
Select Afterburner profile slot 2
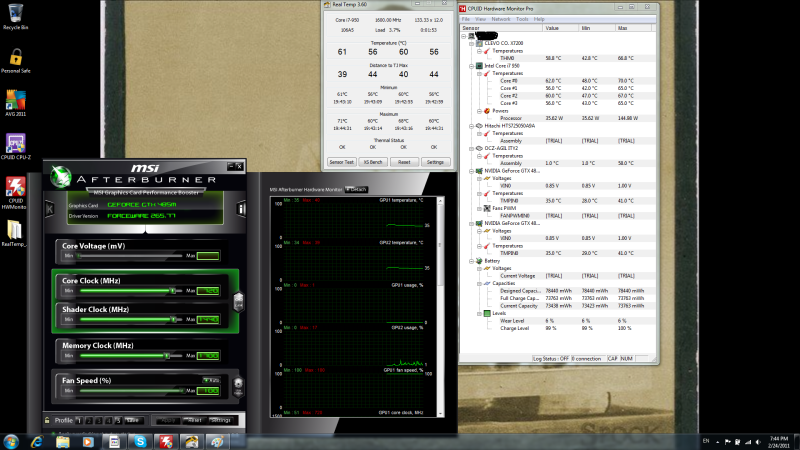point(89,420)
